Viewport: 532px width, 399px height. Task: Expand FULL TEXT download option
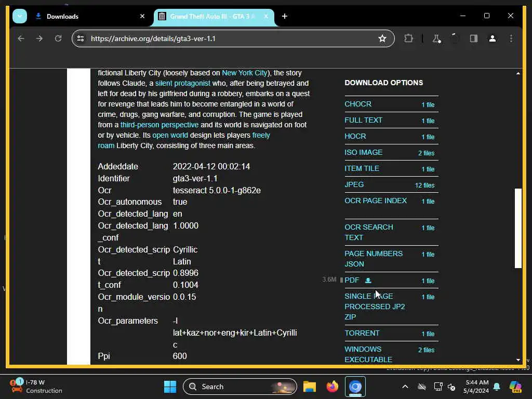coord(363,120)
